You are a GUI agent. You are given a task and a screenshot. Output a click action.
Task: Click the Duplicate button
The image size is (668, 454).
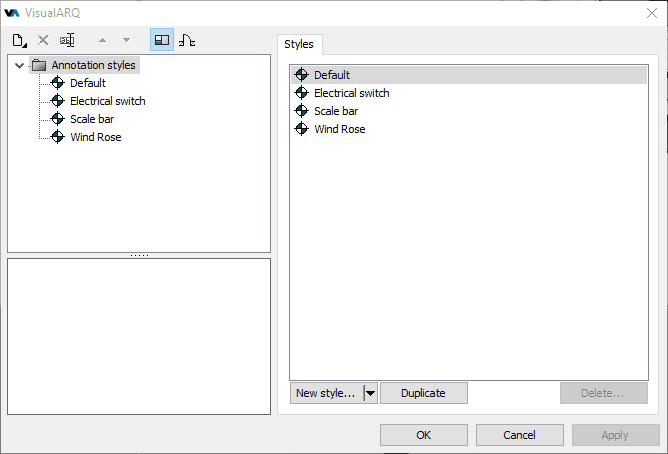[x=423, y=393]
